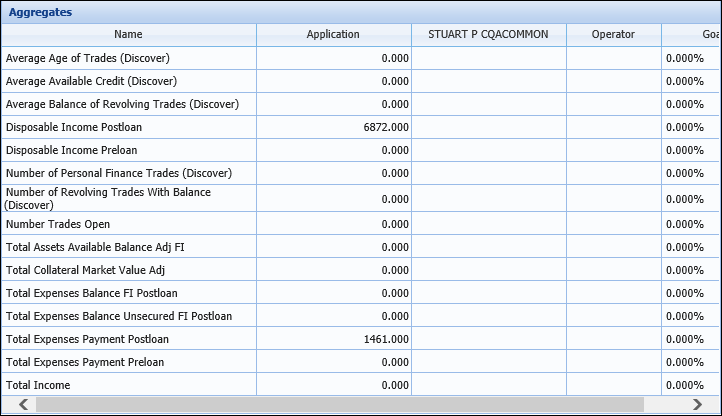Click the Application column header
The height and width of the screenshot is (416, 722).
(x=333, y=35)
